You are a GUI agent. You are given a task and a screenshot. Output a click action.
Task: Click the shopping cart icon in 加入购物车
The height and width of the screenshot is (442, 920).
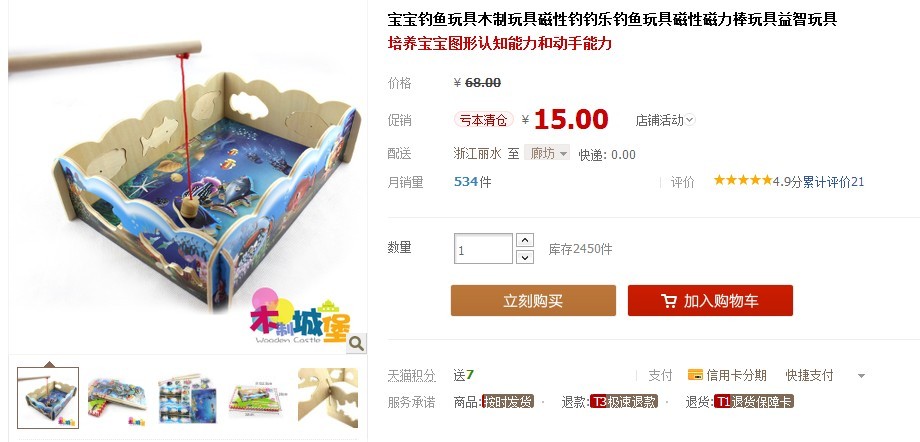click(668, 301)
